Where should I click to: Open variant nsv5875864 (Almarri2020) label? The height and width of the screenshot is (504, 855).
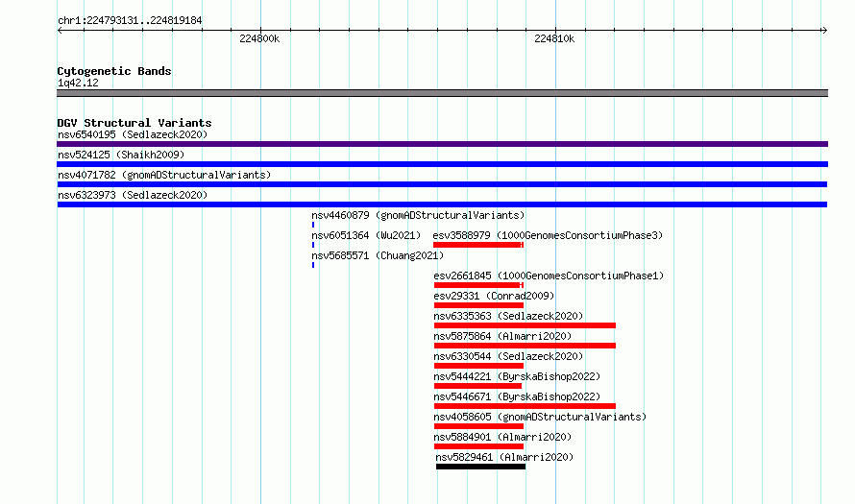pos(502,336)
